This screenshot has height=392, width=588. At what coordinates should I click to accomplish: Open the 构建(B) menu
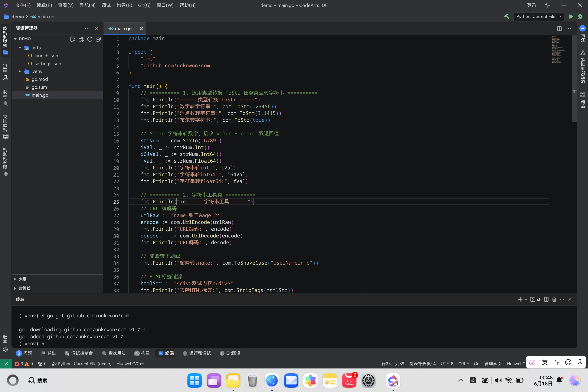[124, 5]
